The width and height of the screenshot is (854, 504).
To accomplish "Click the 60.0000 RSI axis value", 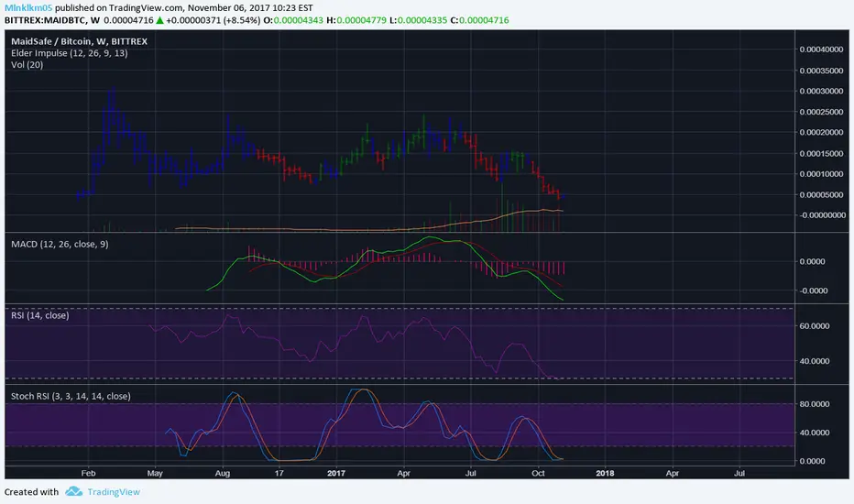I will [x=815, y=326].
